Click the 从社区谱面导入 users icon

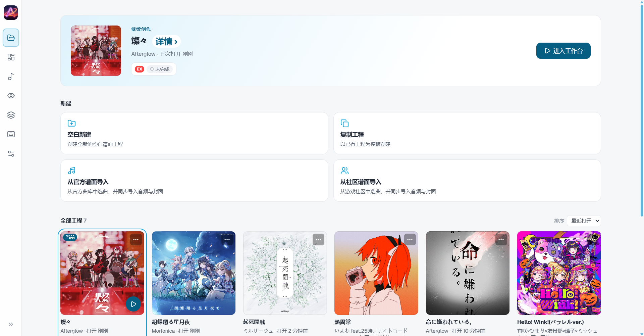pyautogui.click(x=344, y=171)
